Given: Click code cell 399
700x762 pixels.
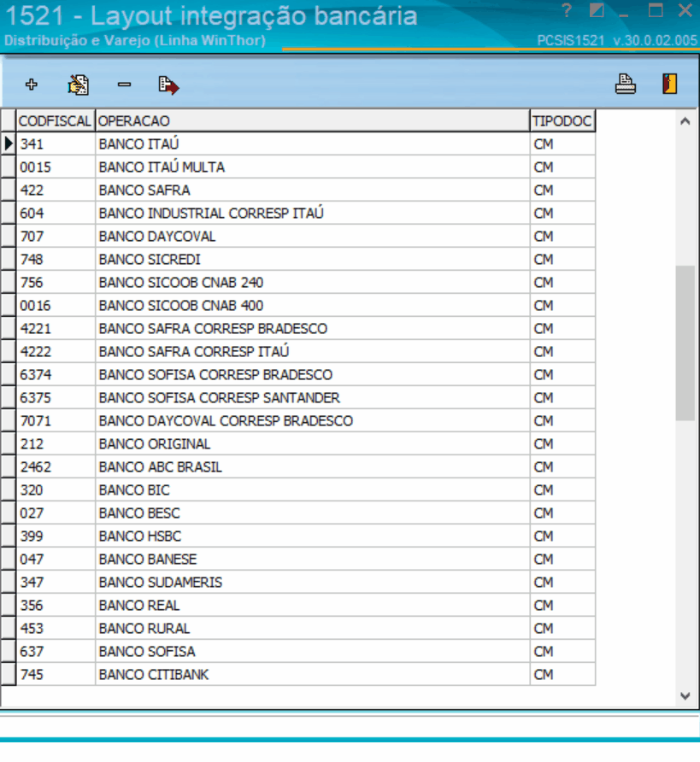Looking at the screenshot, I should point(56,536).
